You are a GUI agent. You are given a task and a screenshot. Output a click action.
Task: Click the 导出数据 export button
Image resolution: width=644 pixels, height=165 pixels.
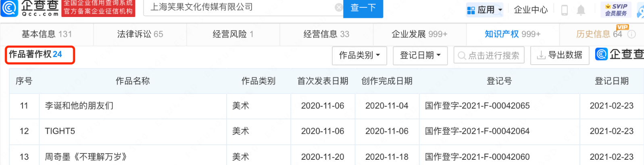click(560, 55)
